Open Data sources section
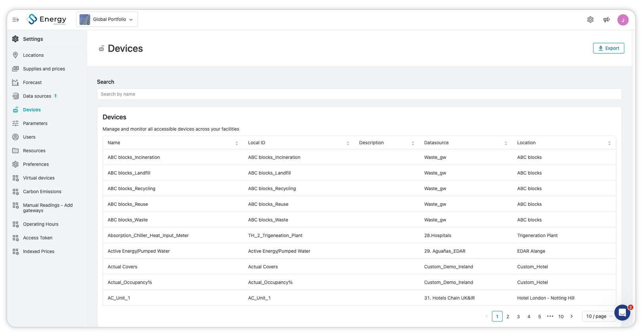Screen dimensions: 644x336 pyautogui.click(x=37, y=96)
